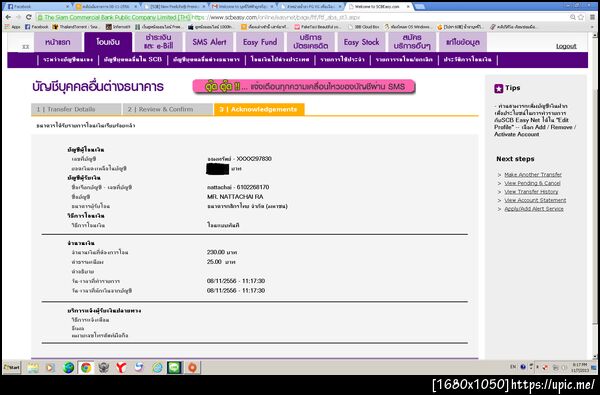The image size is (600, 395).
Task: Switch to the Gmail Welcome browser tab
Action: (x=243, y=7)
